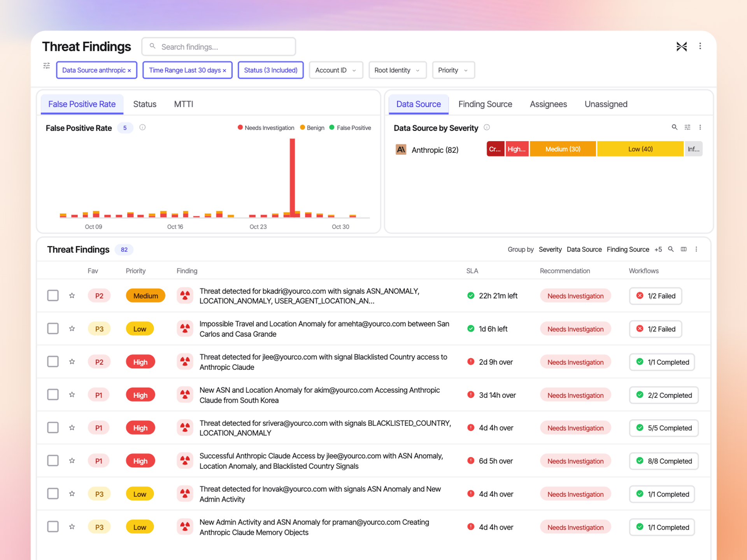Remove the Data Source anthropic filter
Image resolution: width=747 pixels, height=560 pixels.
129,71
